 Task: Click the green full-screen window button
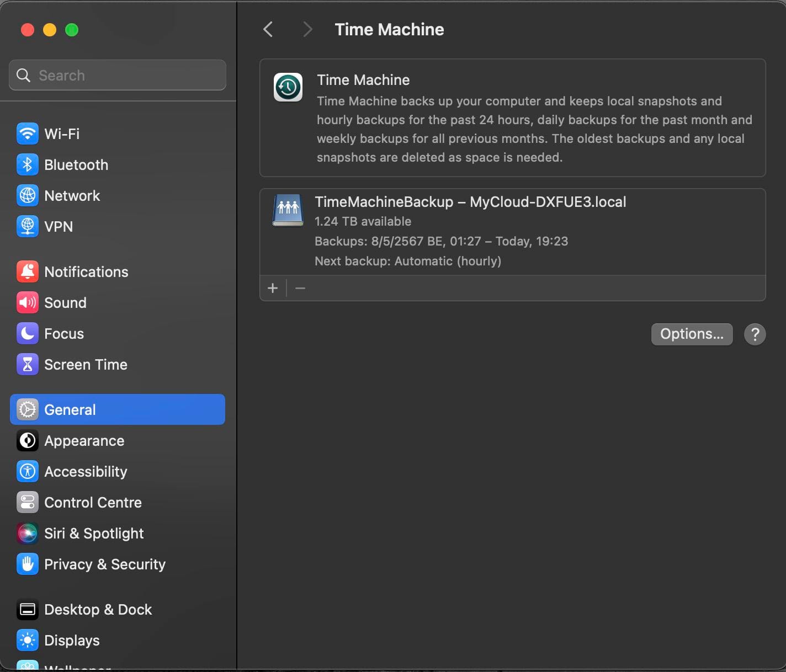(x=72, y=30)
